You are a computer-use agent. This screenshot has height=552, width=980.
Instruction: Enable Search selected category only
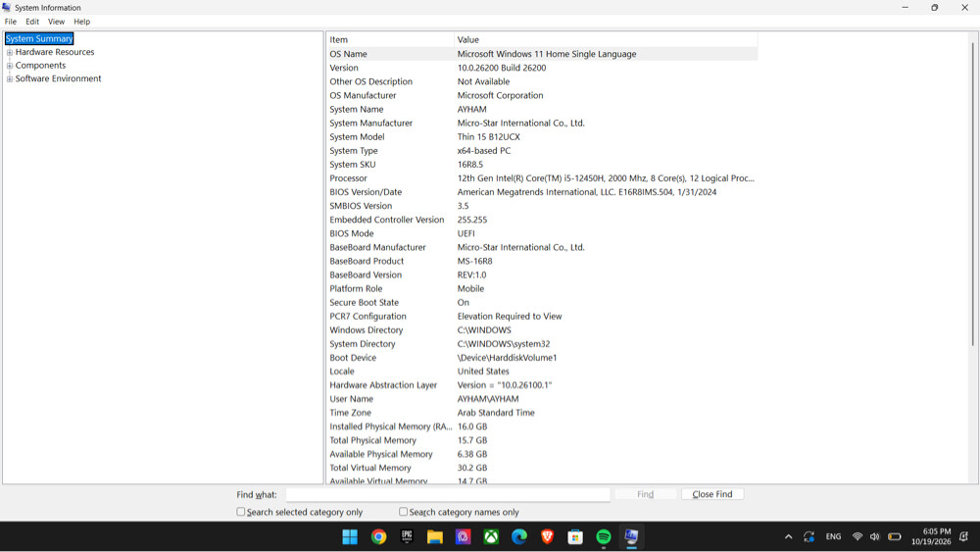[x=241, y=512]
